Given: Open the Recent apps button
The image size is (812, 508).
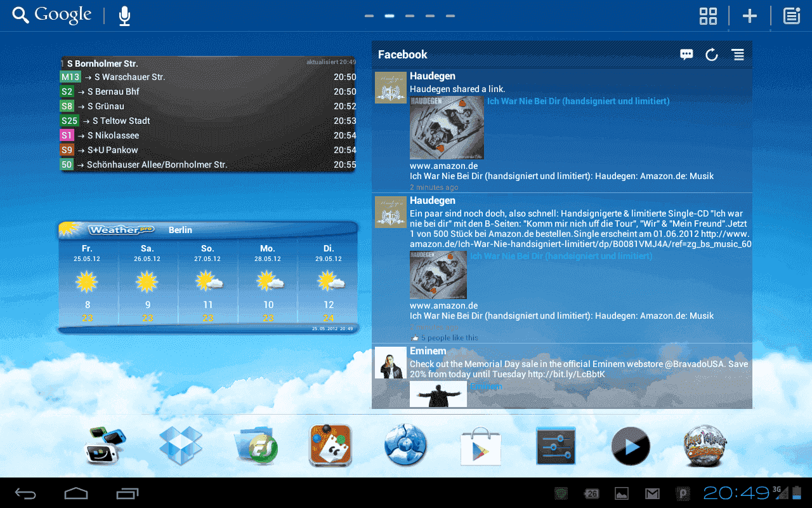Looking at the screenshot, I should [128, 493].
